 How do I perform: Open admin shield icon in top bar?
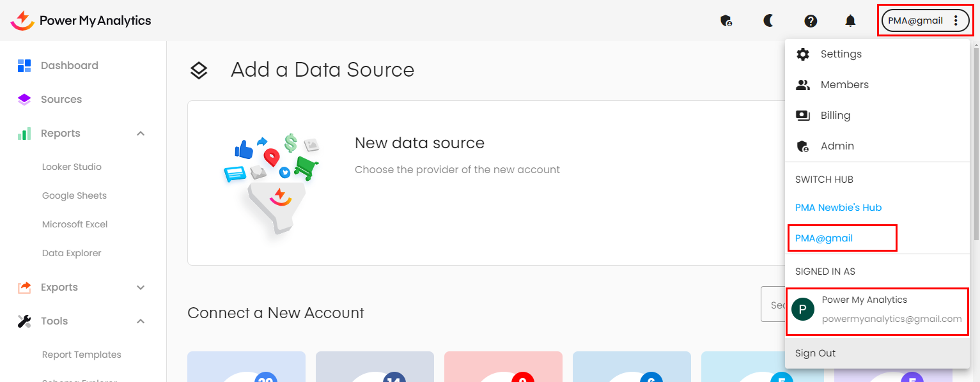pyautogui.click(x=726, y=21)
